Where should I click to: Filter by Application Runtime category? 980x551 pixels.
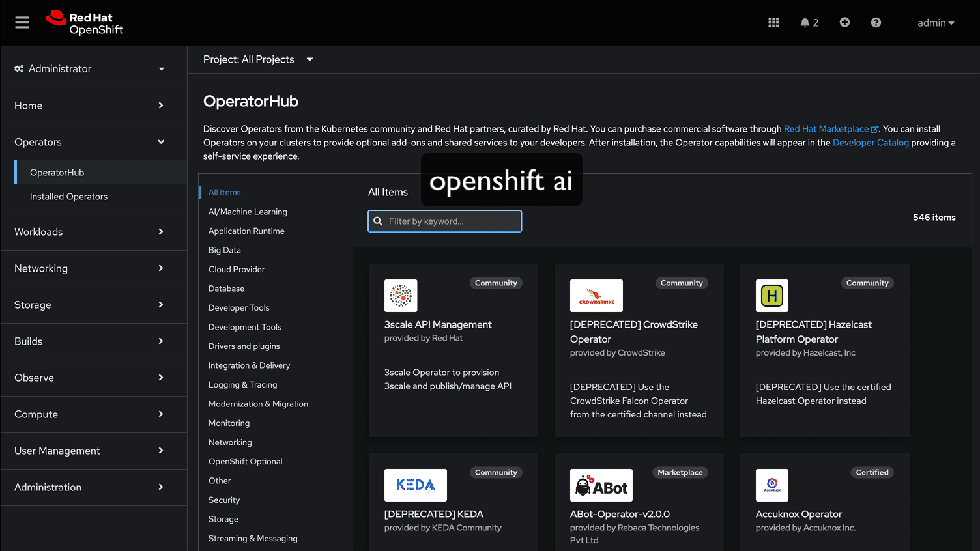(x=246, y=231)
